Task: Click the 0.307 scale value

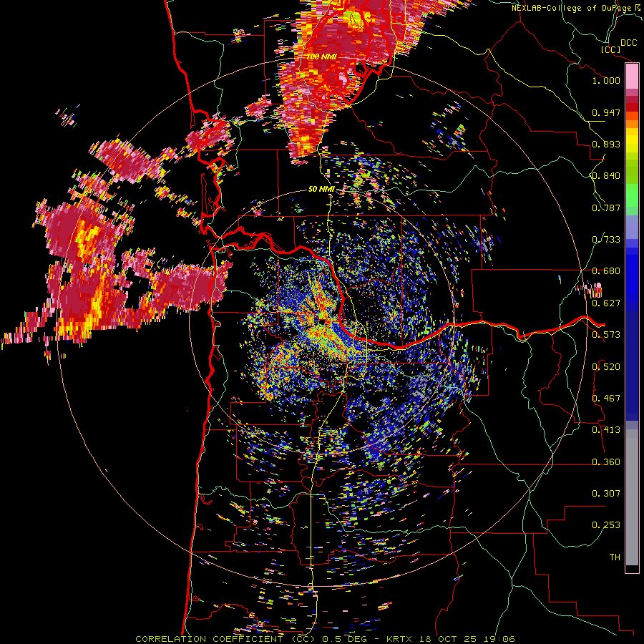Action: click(x=606, y=494)
